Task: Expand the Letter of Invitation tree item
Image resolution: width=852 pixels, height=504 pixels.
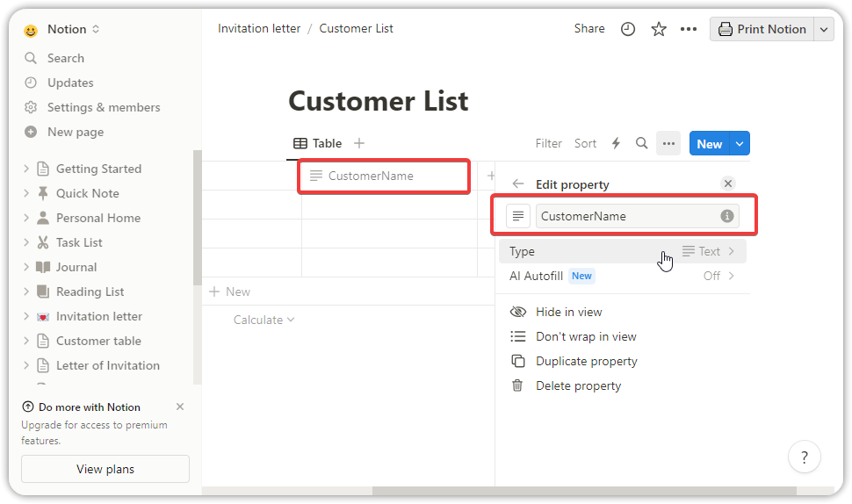Action: (26, 365)
